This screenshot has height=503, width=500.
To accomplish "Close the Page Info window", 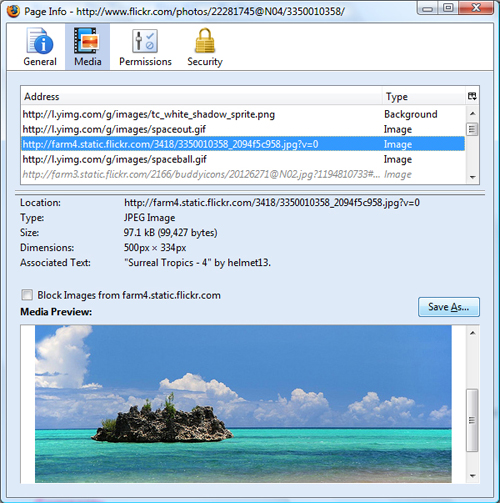I will 476,8.
